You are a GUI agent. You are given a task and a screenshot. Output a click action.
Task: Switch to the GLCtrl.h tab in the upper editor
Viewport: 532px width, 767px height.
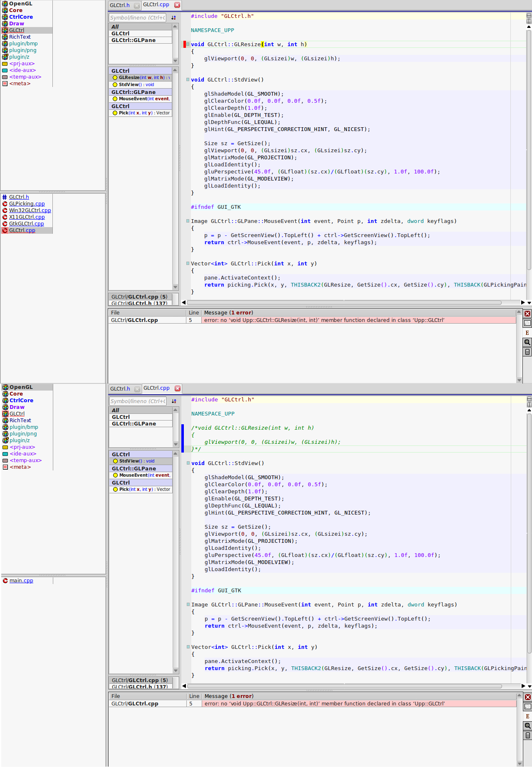(x=120, y=5)
